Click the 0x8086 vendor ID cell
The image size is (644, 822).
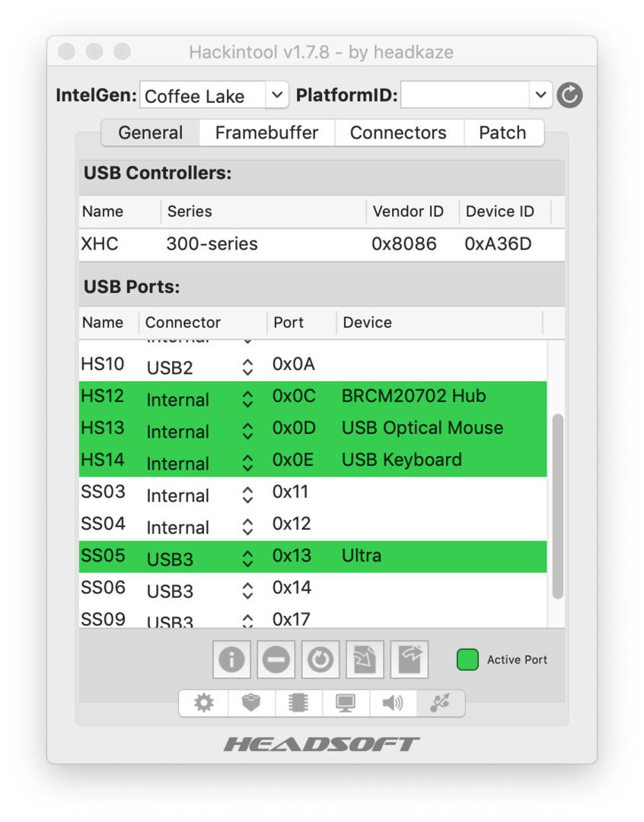[x=403, y=244]
